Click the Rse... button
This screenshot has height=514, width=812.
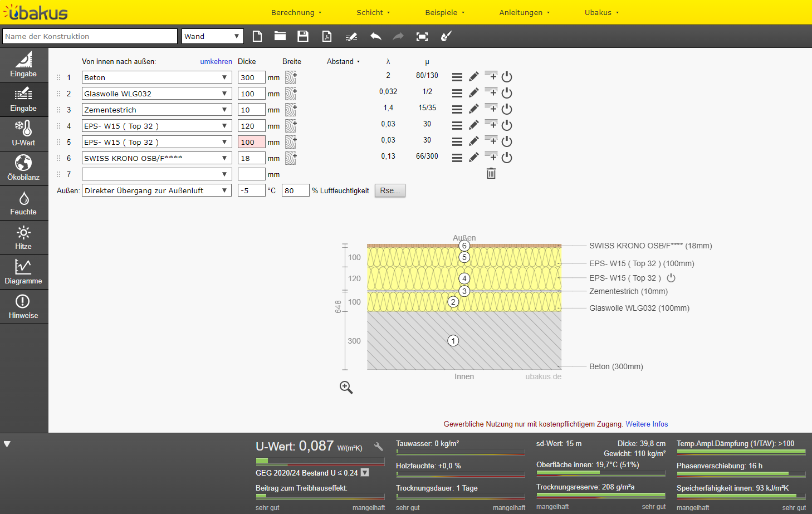coord(390,190)
